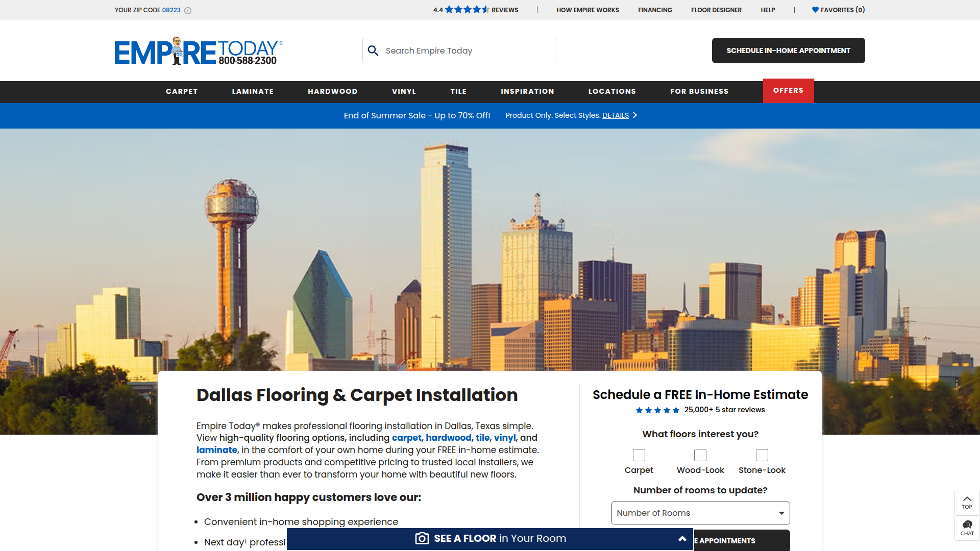Click the sale Details link
The height and width of the screenshot is (551, 980).
616,115
